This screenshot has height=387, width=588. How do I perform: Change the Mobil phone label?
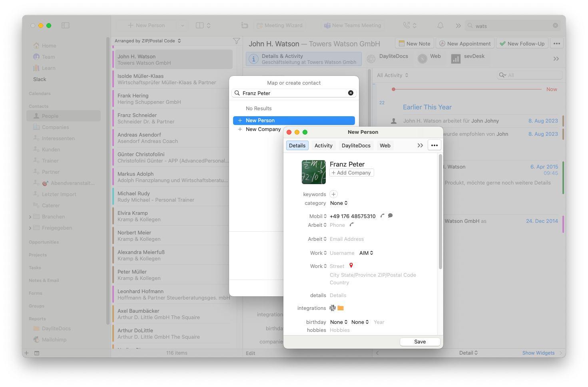coord(318,216)
